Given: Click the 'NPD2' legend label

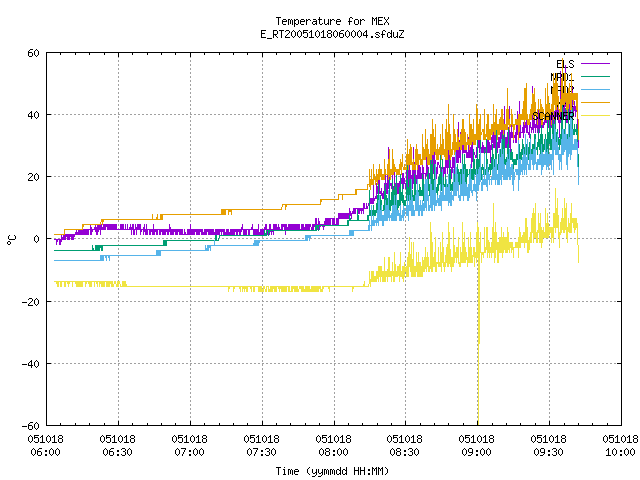Looking at the screenshot, I should (x=562, y=90).
